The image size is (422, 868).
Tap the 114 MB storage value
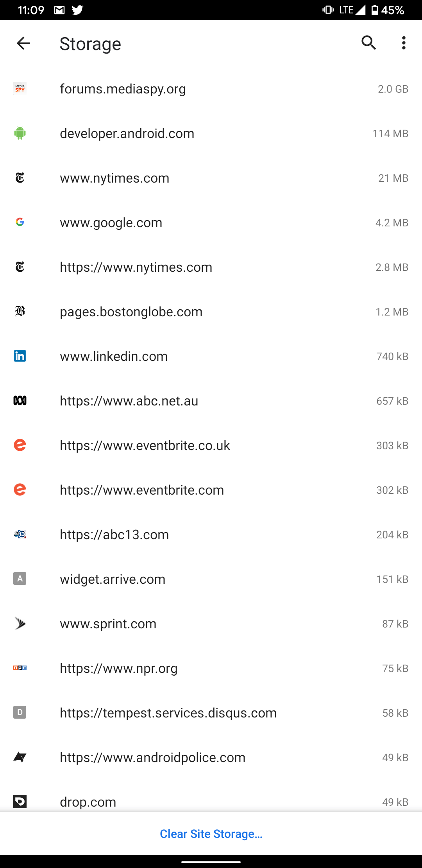390,134
